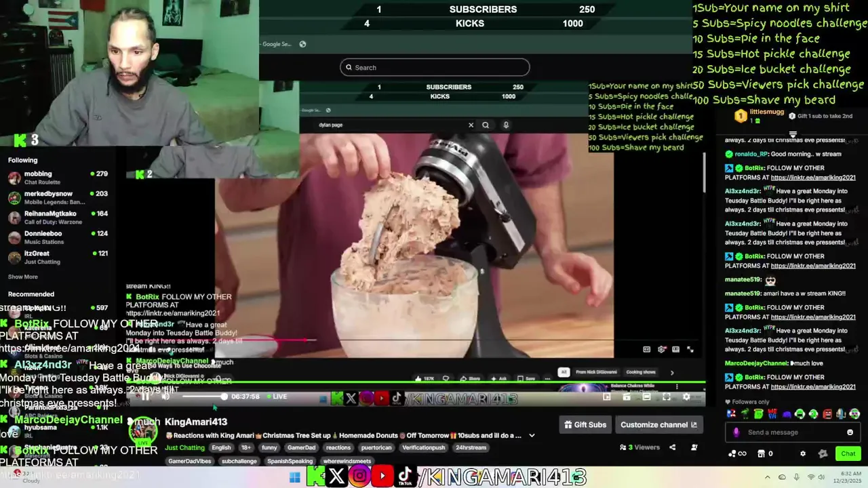Show more chips with the right arrow
Screen dimensions: 868x488
[672, 373]
